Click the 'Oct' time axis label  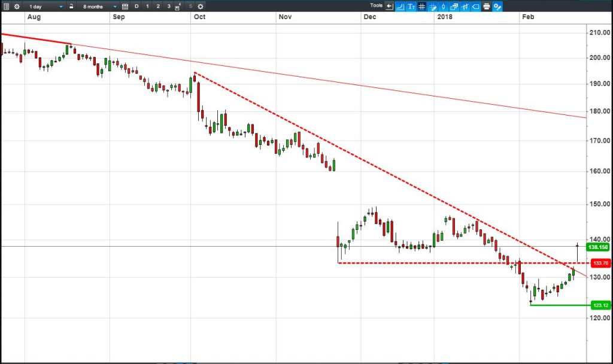click(200, 17)
